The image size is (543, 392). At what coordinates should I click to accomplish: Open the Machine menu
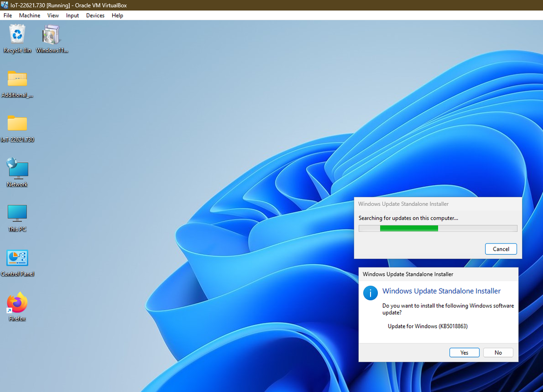pos(29,15)
